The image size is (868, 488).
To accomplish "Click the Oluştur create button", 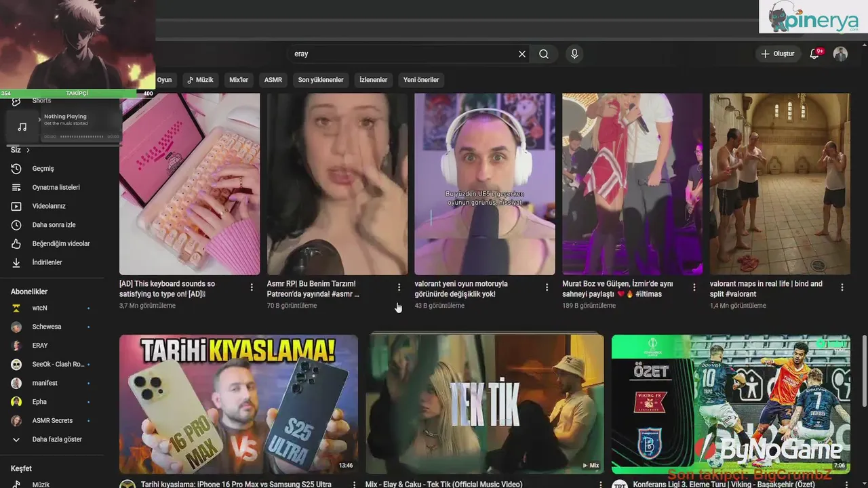I will [x=777, y=54].
